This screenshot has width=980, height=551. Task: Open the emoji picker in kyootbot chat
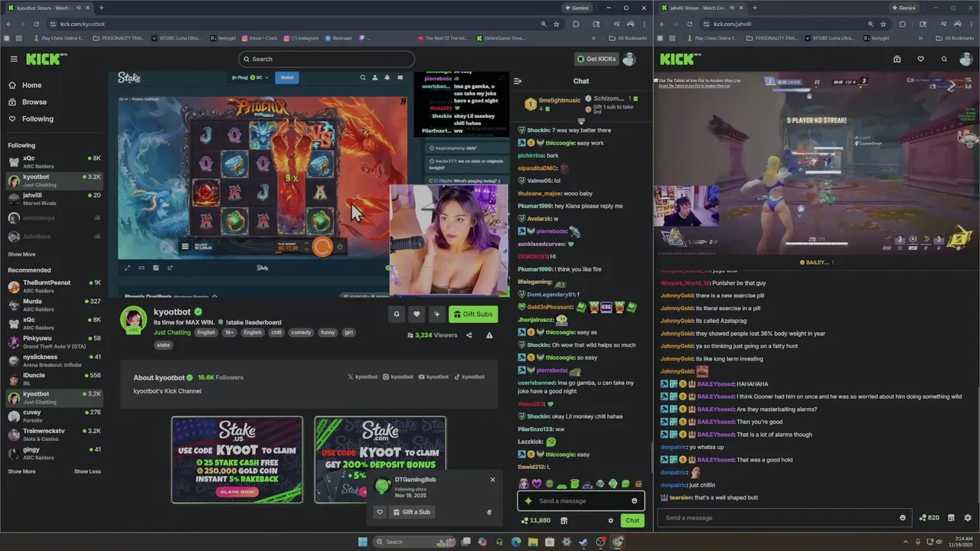point(634,501)
